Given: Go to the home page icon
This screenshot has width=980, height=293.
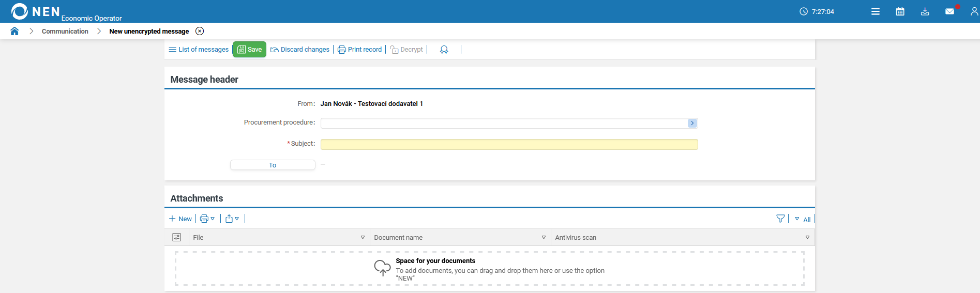Looking at the screenshot, I should pos(14,31).
